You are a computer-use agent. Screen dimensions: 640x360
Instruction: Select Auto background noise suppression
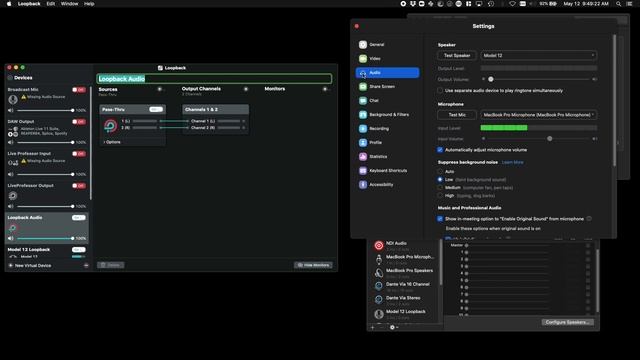(440, 171)
